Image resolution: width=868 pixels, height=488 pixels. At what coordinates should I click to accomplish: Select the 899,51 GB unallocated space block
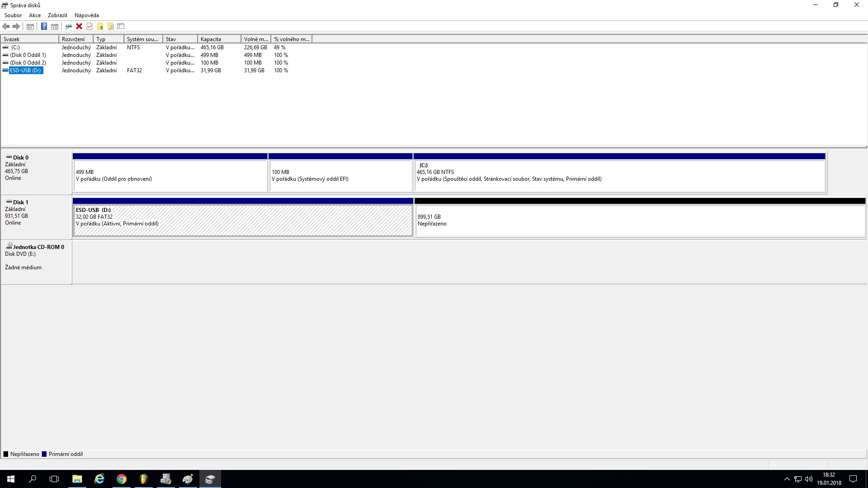click(x=639, y=221)
